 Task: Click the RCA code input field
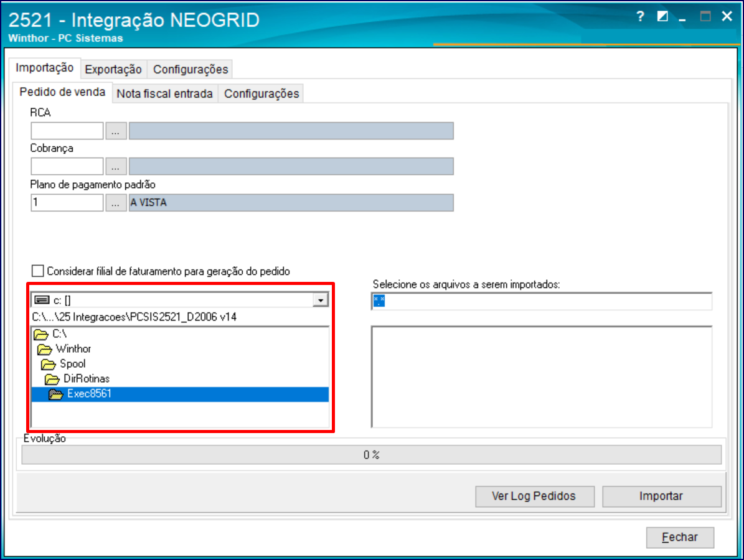(67, 131)
